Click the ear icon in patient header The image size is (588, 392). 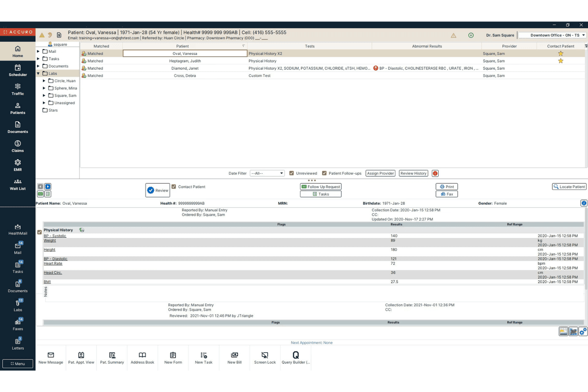pyautogui.click(x=50, y=35)
